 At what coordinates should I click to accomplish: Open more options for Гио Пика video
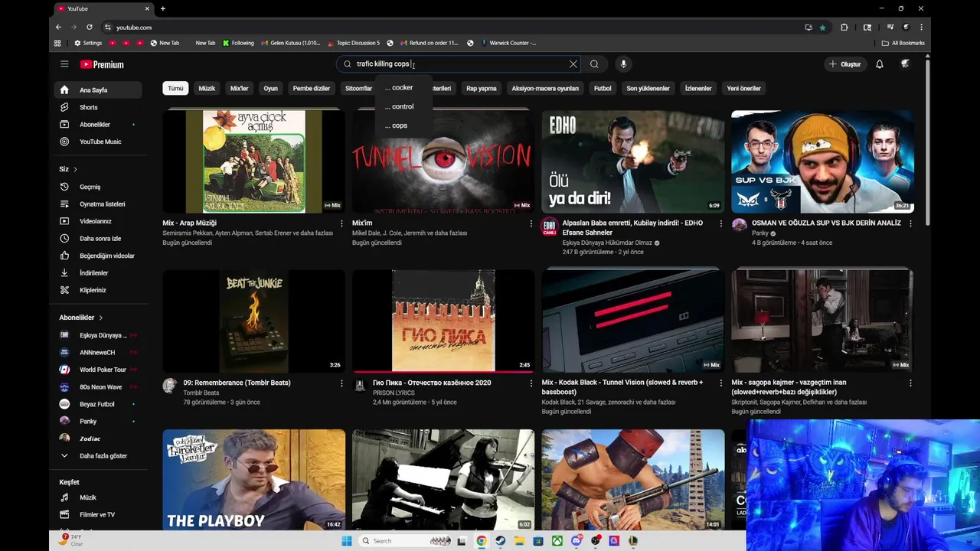click(531, 383)
